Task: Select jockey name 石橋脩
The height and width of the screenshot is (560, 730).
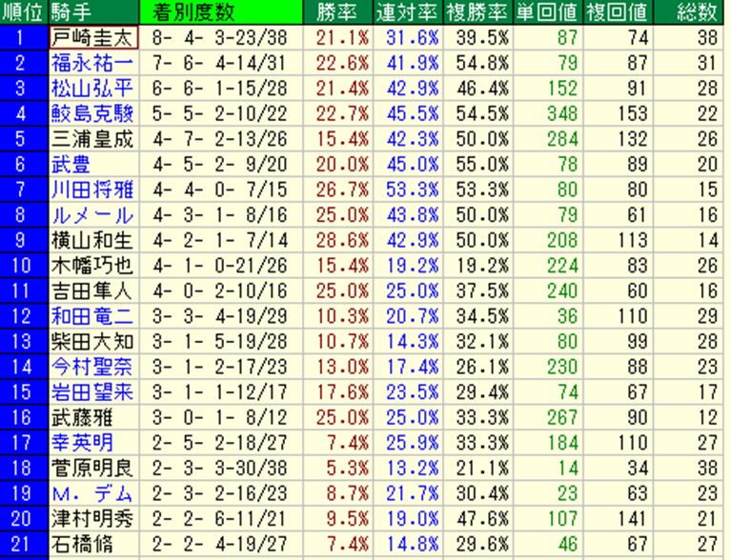Action: (82, 544)
